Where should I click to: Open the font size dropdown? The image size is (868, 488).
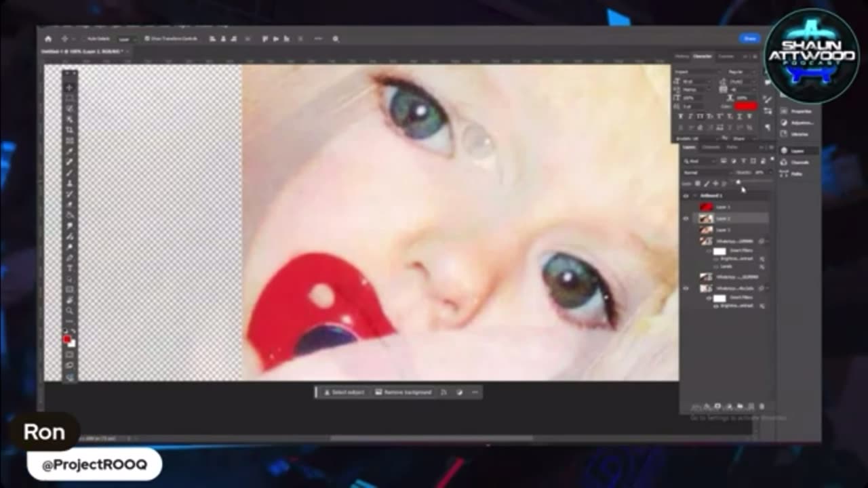click(698, 81)
